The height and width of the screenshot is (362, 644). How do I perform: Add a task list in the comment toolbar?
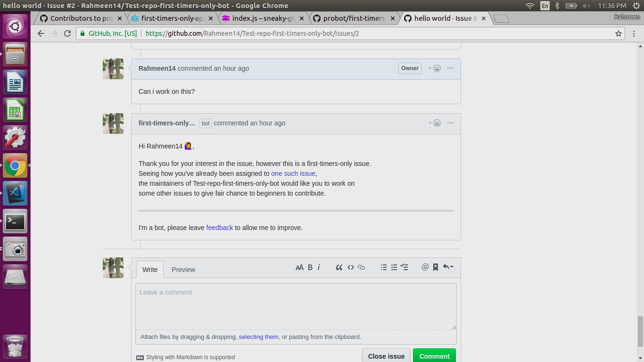pyautogui.click(x=404, y=267)
